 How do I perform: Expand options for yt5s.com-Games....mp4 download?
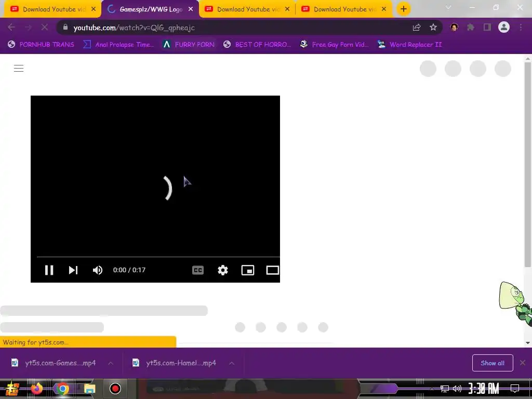coord(111,363)
